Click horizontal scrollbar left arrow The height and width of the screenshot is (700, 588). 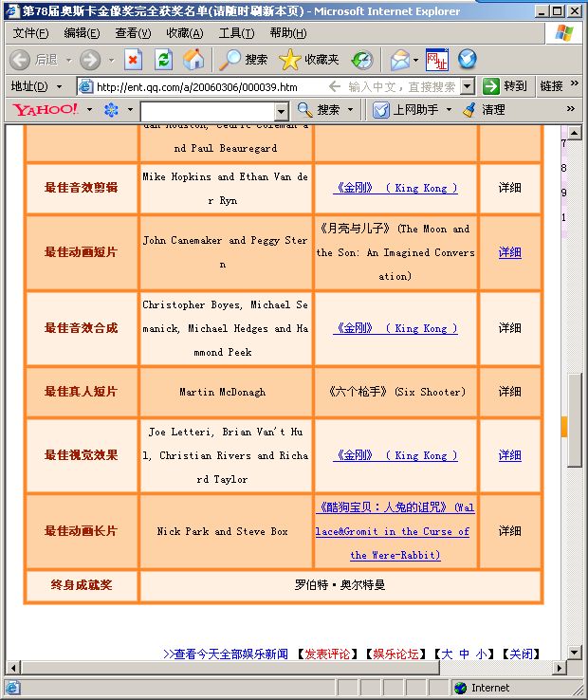pos(13,668)
